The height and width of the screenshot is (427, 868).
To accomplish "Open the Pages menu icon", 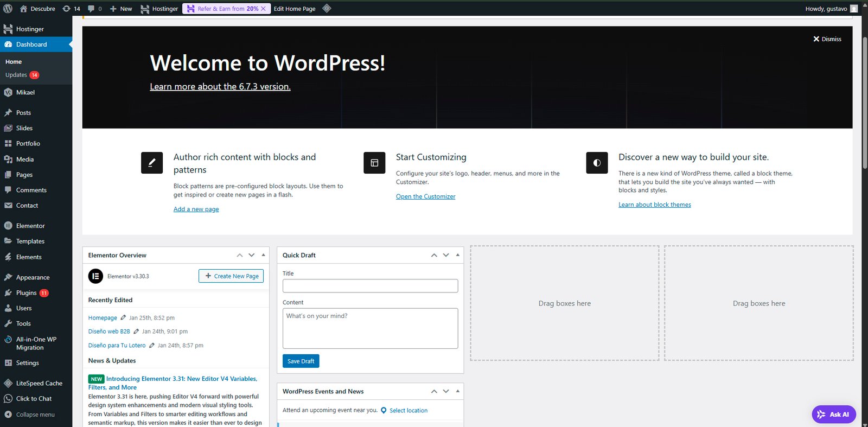I will click(x=8, y=175).
